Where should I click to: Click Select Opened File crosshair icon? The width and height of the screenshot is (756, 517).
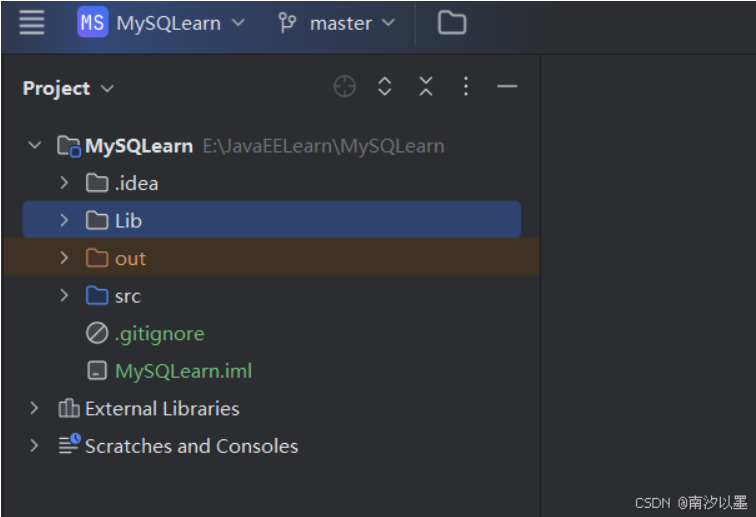(x=344, y=87)
